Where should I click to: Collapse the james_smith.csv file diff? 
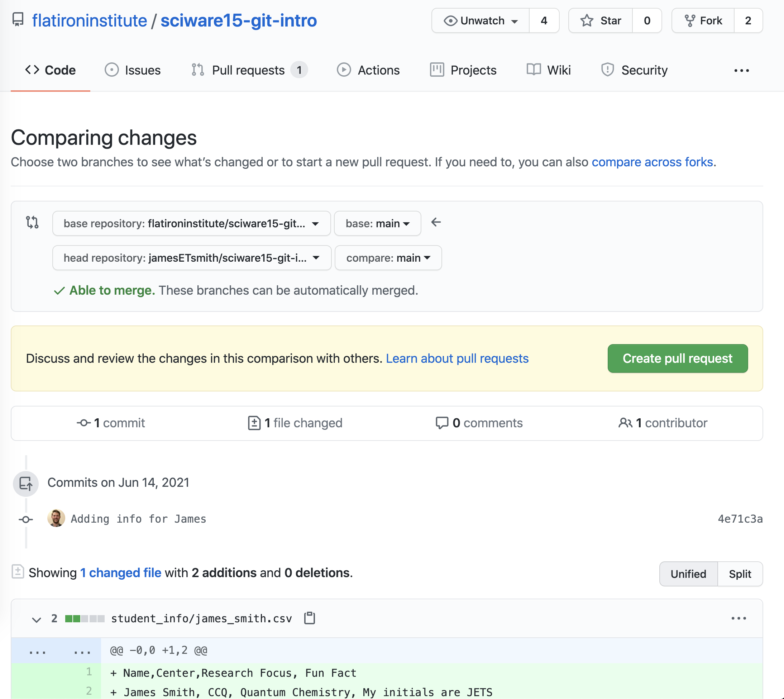click(x=37, y=619)
